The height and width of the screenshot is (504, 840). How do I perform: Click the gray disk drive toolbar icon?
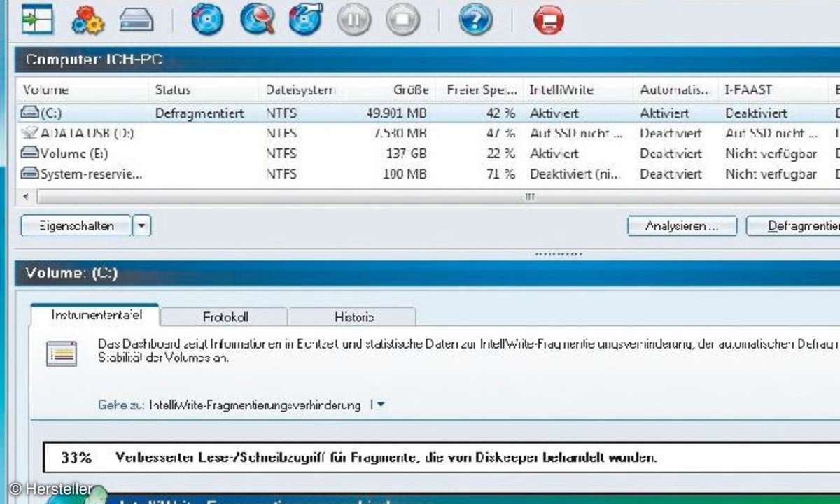pos(136,20)
